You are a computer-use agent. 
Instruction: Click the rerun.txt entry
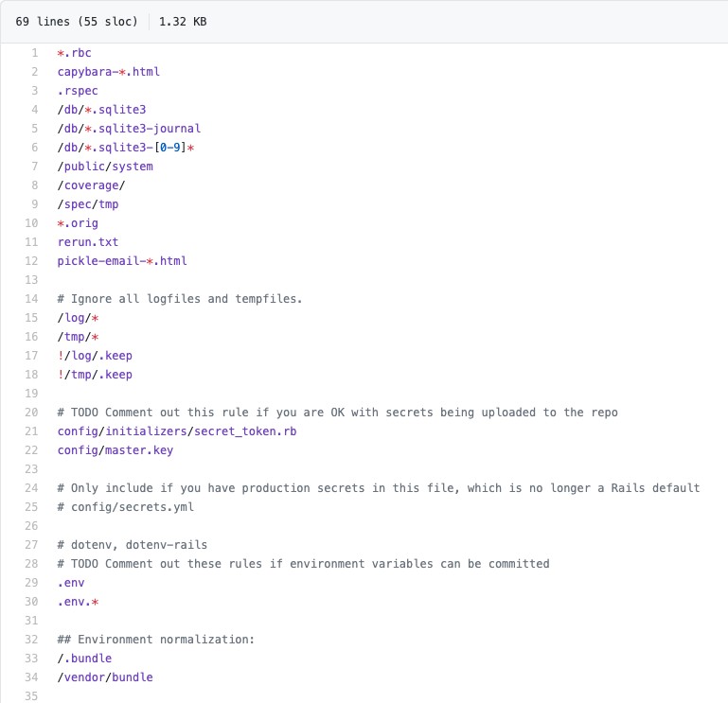coord(88,242)
